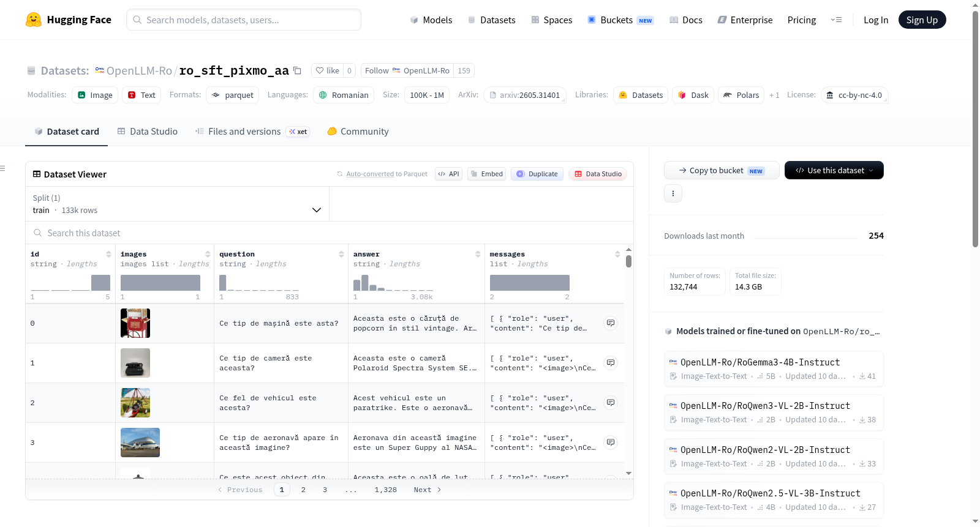Follow OpenLLM-Ro organization

pos(407,70)
